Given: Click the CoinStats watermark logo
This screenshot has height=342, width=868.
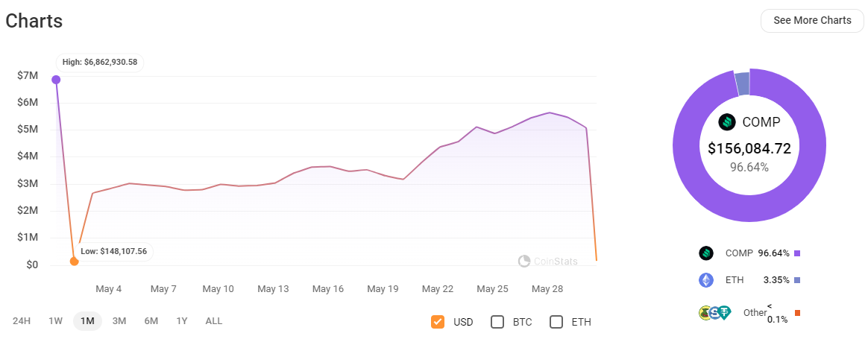Looking at the screenshot, I should pyautogui.click(x=524, y=261).
